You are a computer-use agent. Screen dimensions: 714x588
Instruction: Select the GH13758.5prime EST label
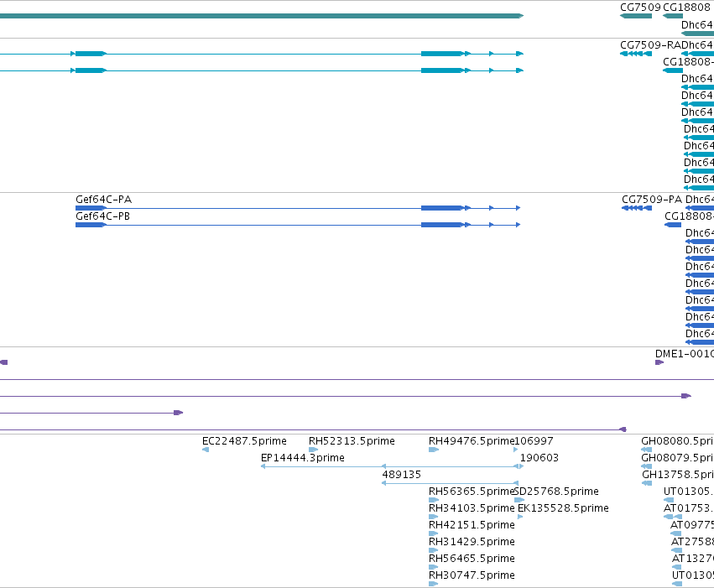(678, 475)
